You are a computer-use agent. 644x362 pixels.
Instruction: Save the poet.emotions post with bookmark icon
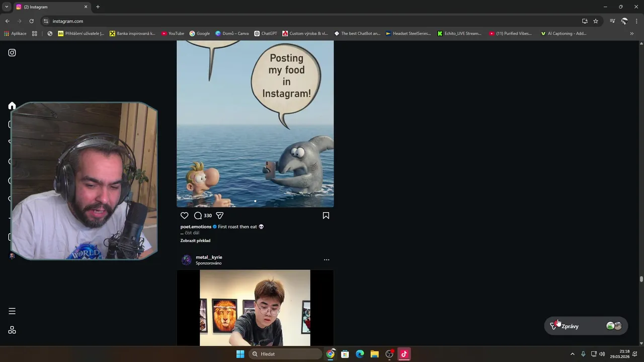pyautogui.click(x=326, y=216)
